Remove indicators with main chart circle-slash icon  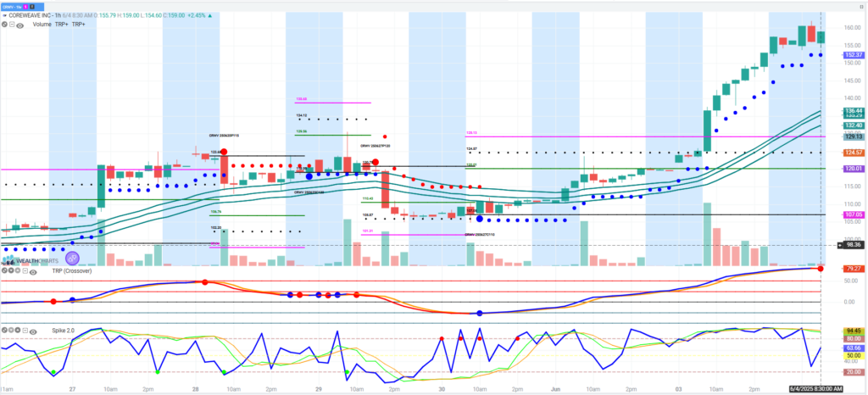[x=4, y=25]
